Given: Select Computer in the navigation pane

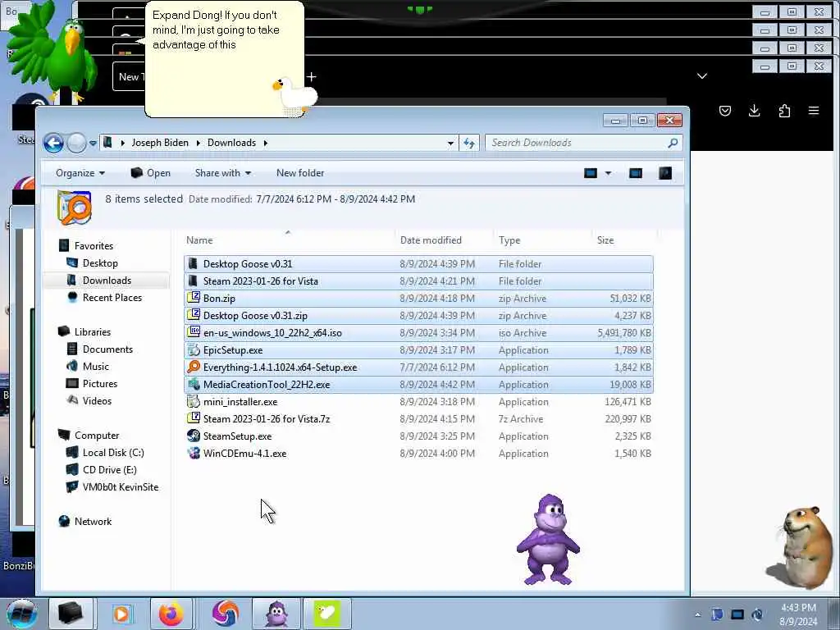Looking at the screenshot, I should [x=97, y=436].
